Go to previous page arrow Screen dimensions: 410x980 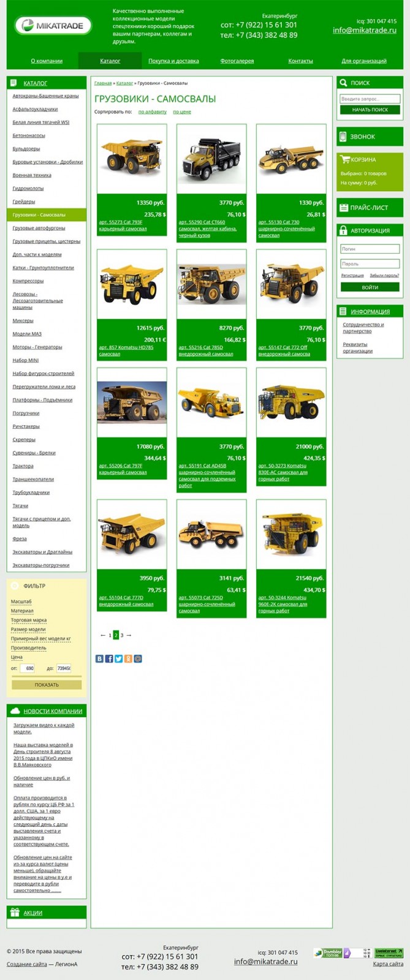(x=103, y=635)
